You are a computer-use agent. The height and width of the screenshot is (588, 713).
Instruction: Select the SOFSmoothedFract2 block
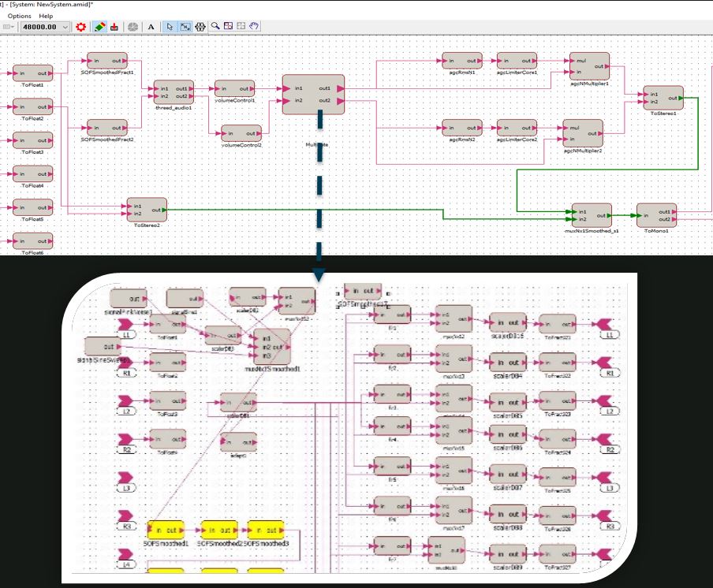(107, 128)
